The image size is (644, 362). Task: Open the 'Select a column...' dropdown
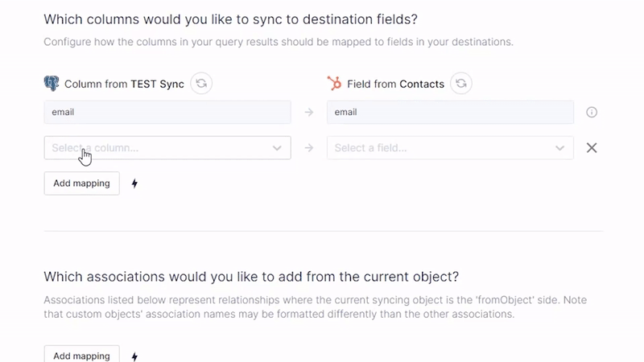[157, 148]
